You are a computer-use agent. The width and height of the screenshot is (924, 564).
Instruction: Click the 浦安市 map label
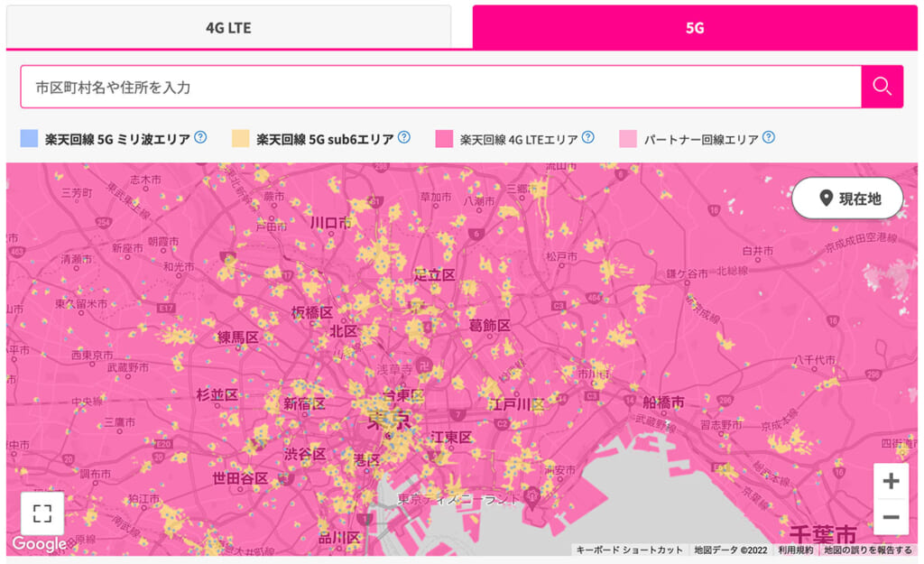[559, 470]
